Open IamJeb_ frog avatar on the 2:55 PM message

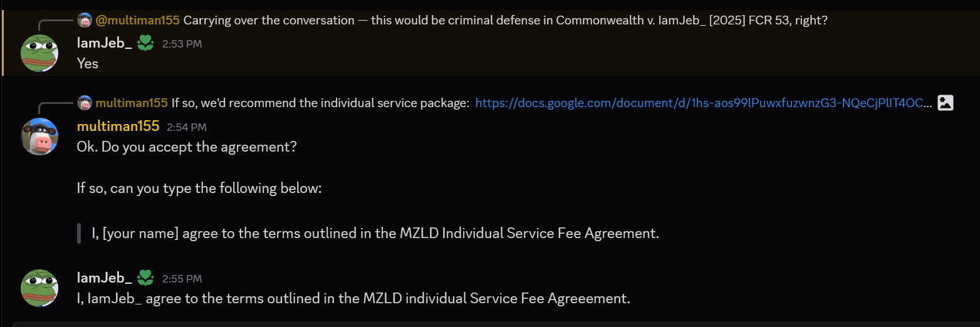[x=39, y=288]
